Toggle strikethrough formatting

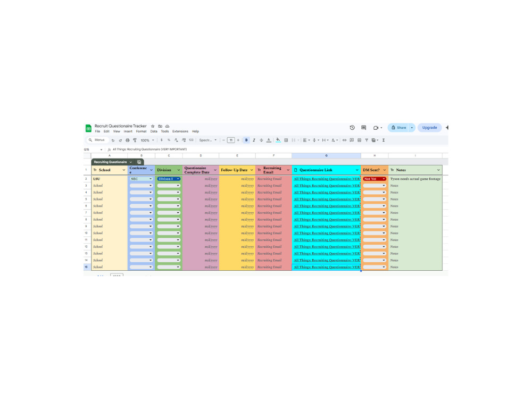pyautogui.click(x=261, y=140)
